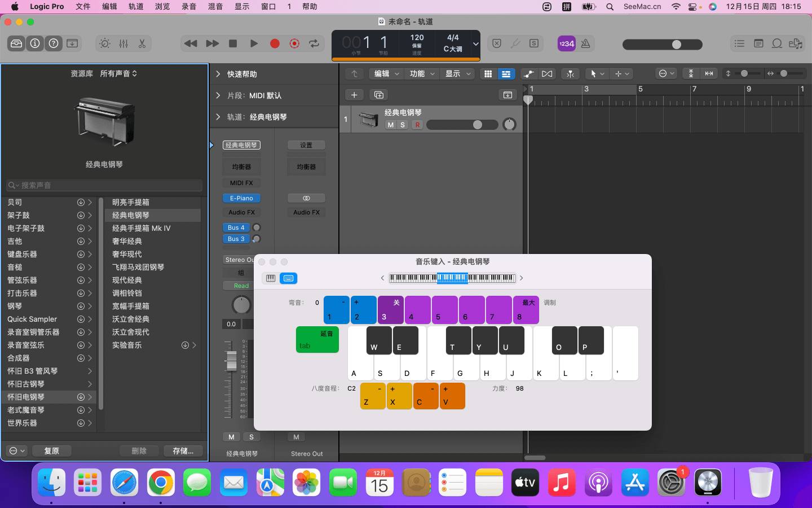The image size is (812, 508).
Task: Open the Inspector with the info icon
Action: pyautogui.click(x=35, y=43)
